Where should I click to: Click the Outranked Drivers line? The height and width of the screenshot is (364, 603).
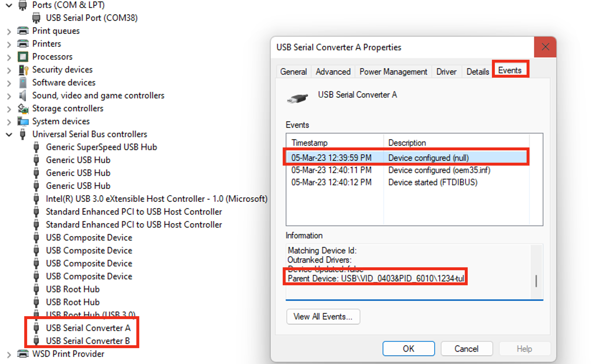(319, 260)
